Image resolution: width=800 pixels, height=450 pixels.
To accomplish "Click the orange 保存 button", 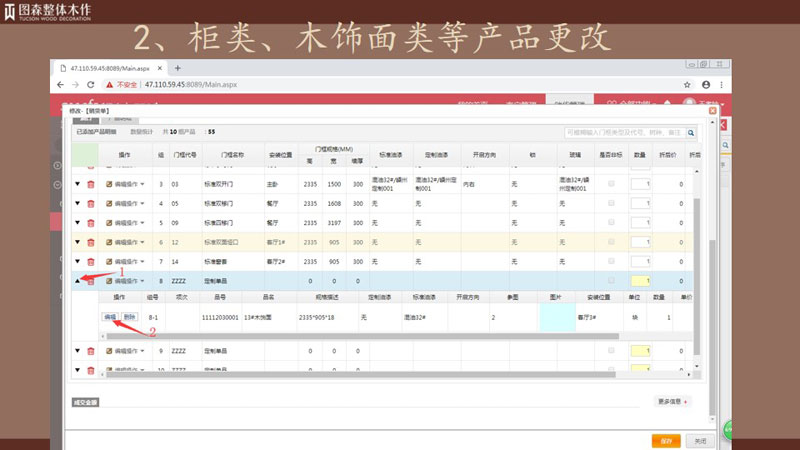I will click(663, 440).
